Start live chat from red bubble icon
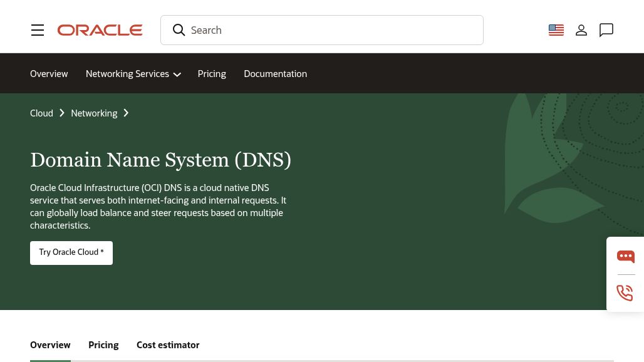 click(x=625, y=257)
